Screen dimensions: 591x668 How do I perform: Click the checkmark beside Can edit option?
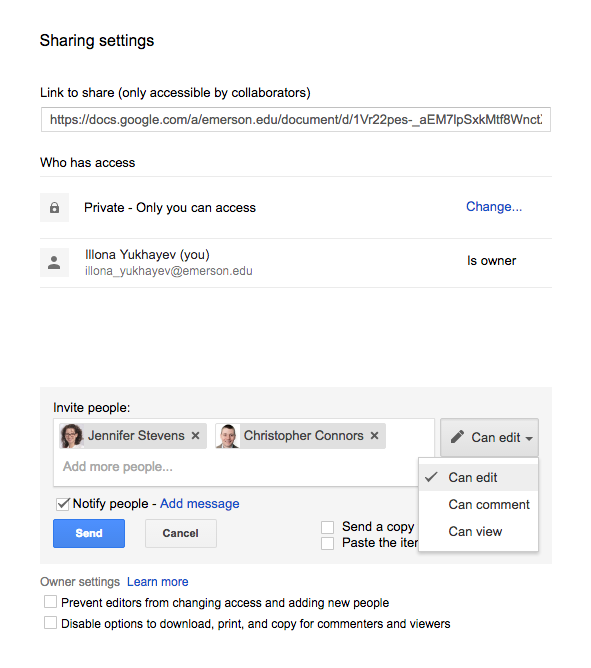[x=431, y=477]
